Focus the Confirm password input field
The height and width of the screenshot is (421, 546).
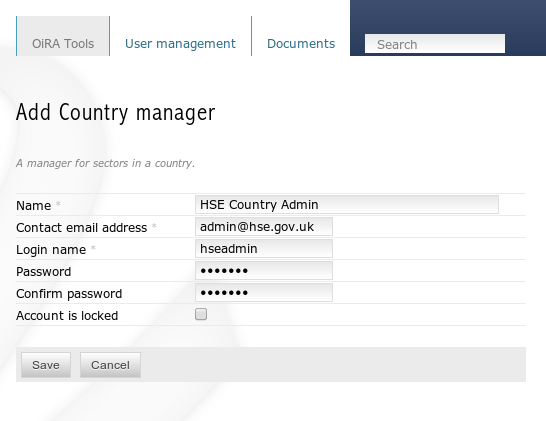[264, 293]
